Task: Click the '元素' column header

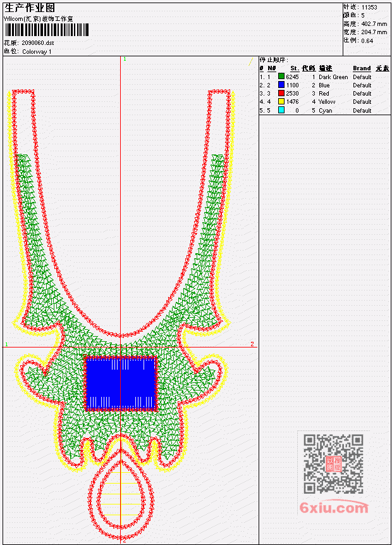Action: pyautogui.click(x=383, y=68)
